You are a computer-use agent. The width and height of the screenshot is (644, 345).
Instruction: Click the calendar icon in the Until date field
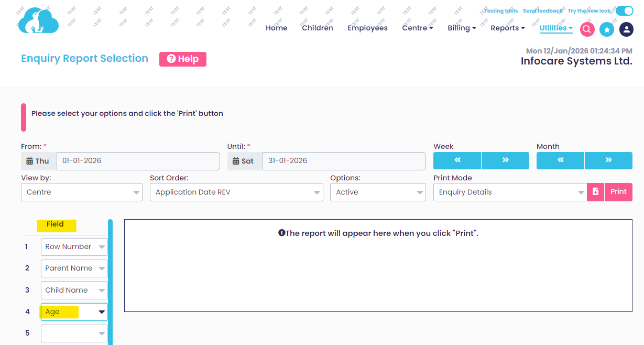point(236,160)
